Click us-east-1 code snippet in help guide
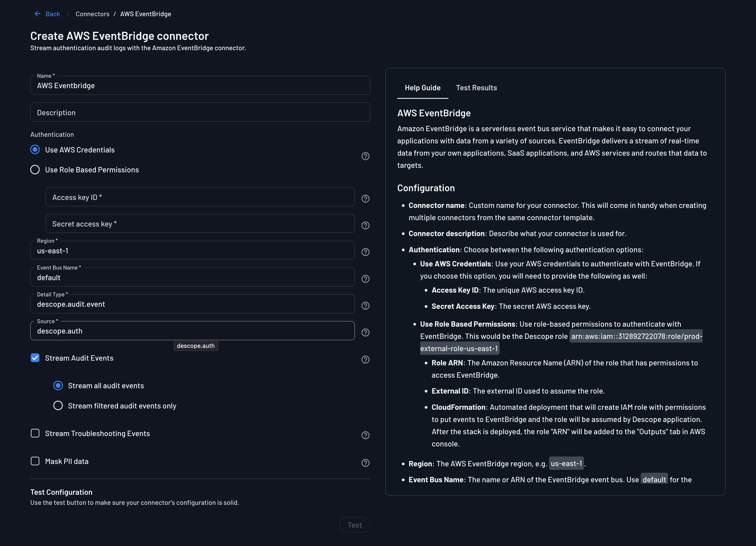 tap(566, 463)
